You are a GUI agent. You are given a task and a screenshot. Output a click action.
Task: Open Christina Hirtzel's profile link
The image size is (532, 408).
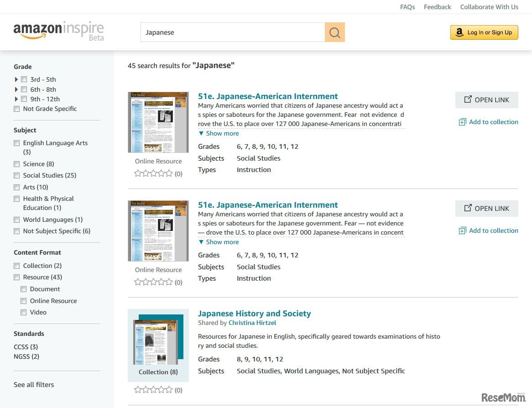pyautogui.click(x=252, y=323)
